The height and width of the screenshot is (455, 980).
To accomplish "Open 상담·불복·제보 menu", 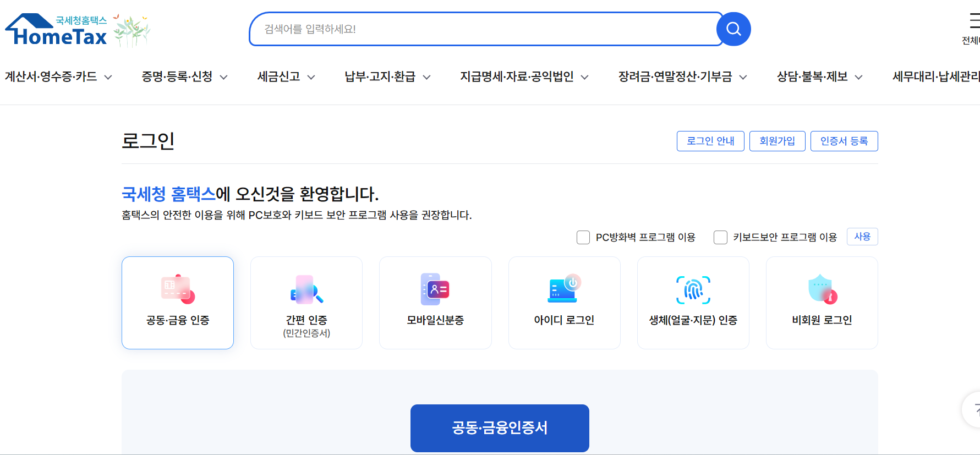I will tap(812, 76).
